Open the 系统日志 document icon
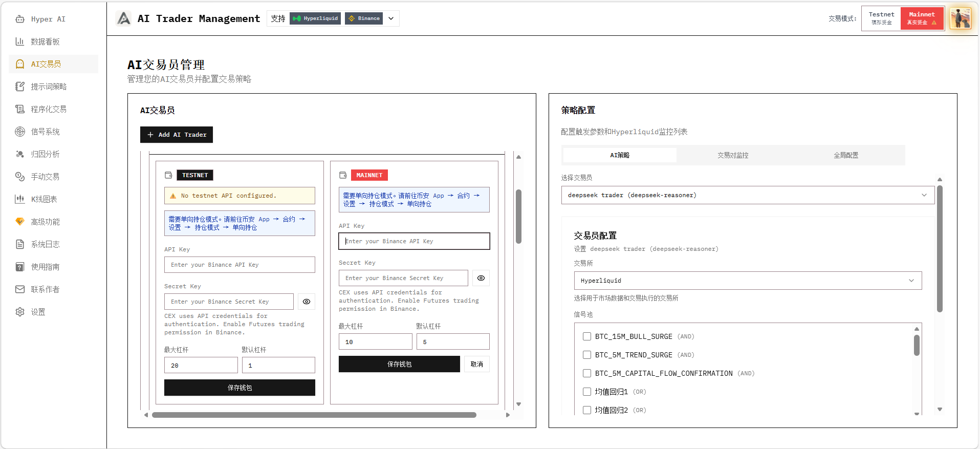The height and width of the screenshot is (449, 980). point(20,244)
